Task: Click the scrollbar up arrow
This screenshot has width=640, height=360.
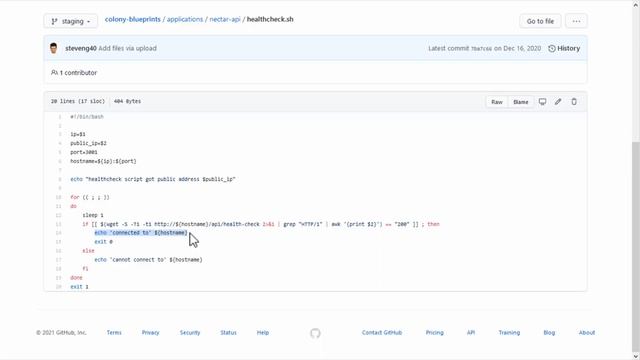Action: coord(636,4)
